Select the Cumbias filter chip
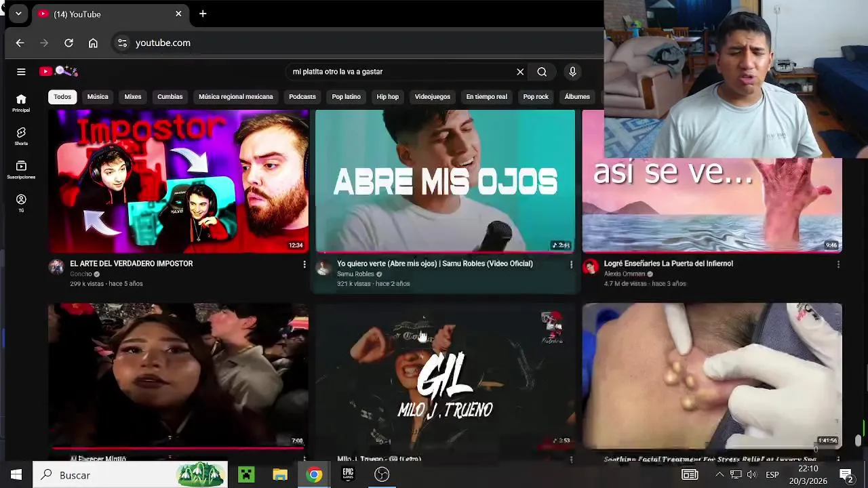The image size is (868, 488). tap(170, 97)
